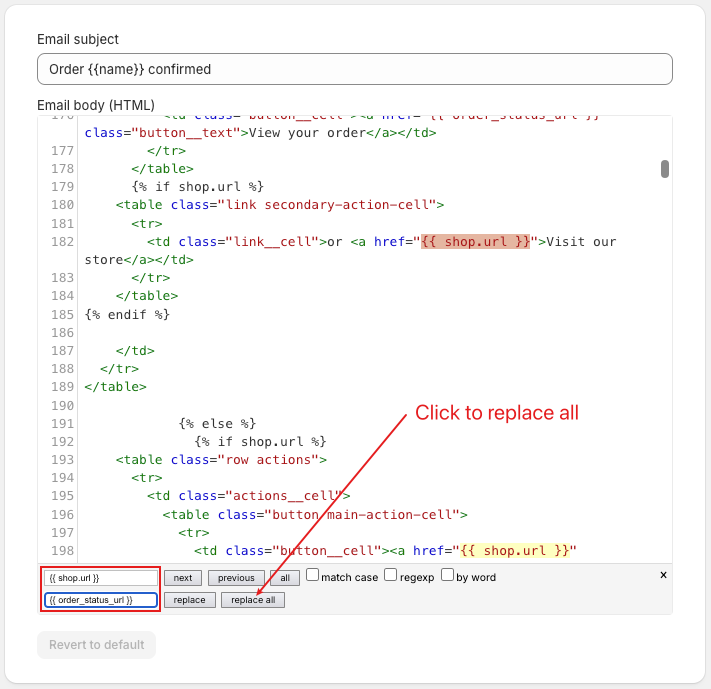Click the replace field with {{ order_status_url }}
Viewport: 711px width, 689px height.
101,600
